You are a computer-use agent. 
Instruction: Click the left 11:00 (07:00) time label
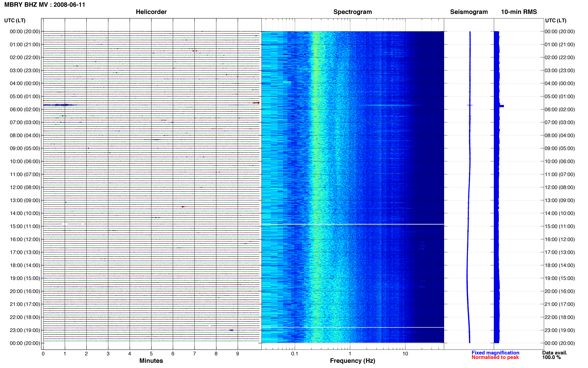(x=25, y=174)
